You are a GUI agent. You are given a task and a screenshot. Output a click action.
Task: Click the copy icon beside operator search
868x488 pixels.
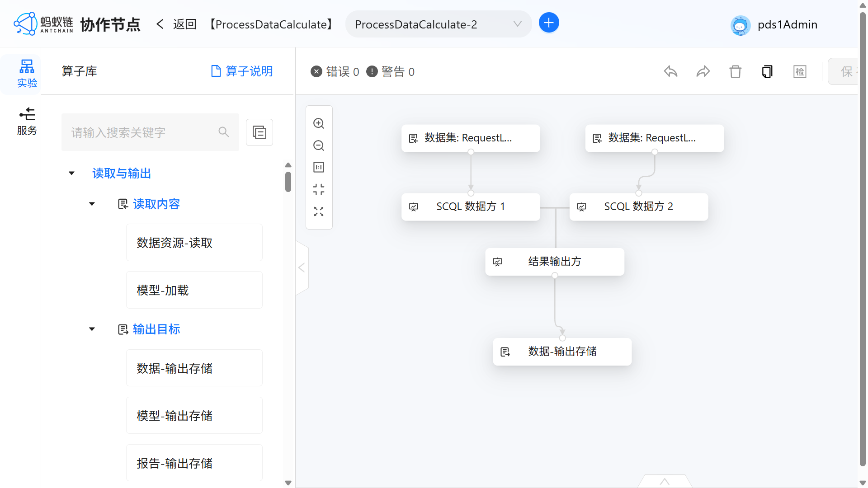(x=259, y=132)
